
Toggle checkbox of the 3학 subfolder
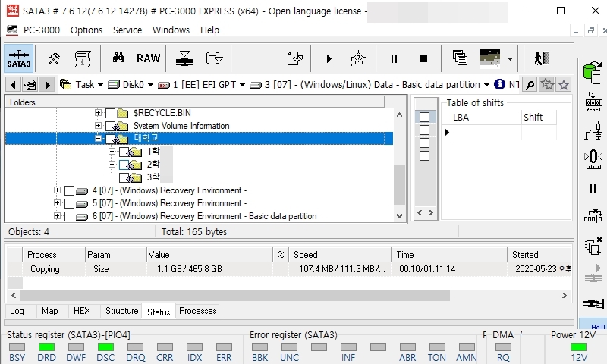click(124, 177)
